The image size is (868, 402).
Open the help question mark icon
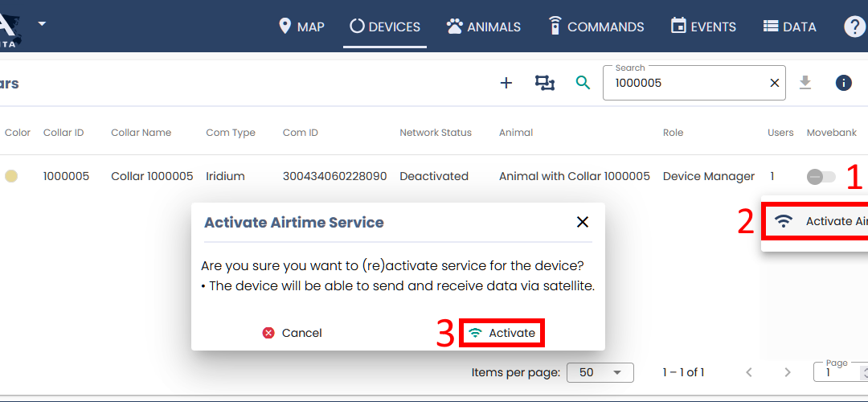click(x=854, y=27)
